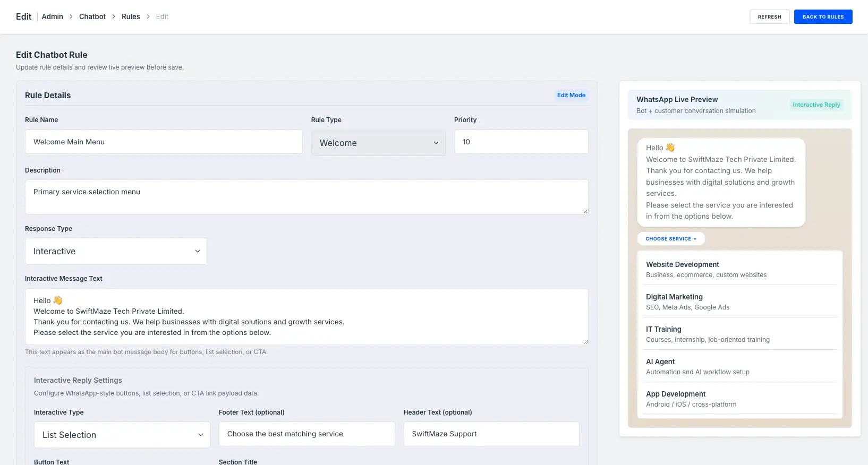Image resolution: width=868 pixels, height=465 pixels.
Task: Click the chevron after Admin in breadcrumb
Action: tap(71, 16)
